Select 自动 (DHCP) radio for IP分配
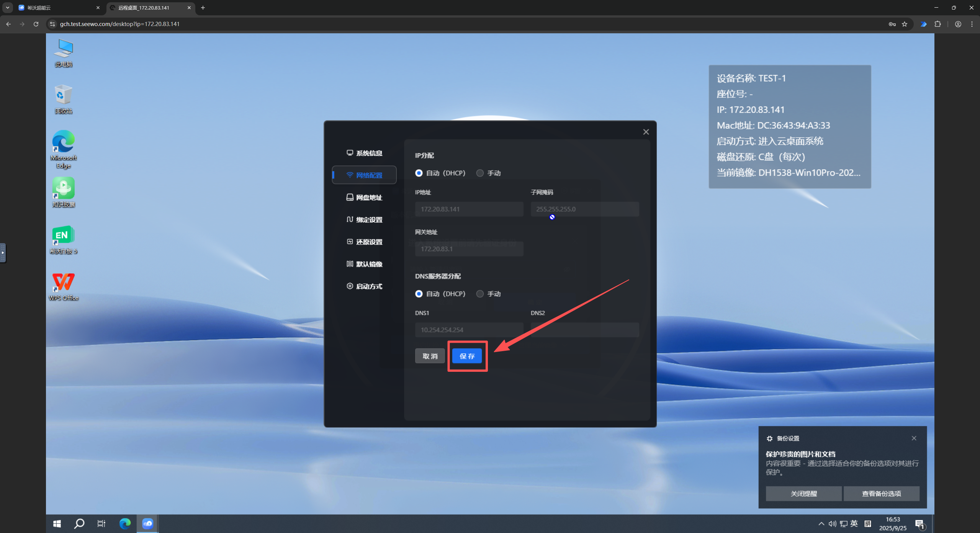The height and width of the screenshot is (533, 980). coord(419,173)
